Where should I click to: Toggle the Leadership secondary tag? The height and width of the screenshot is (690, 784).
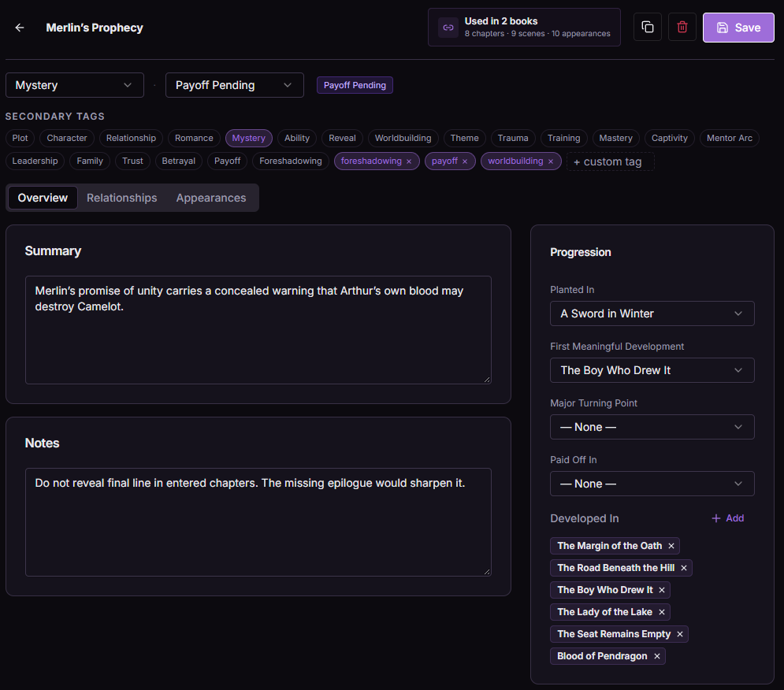click(x=35, y=161)
